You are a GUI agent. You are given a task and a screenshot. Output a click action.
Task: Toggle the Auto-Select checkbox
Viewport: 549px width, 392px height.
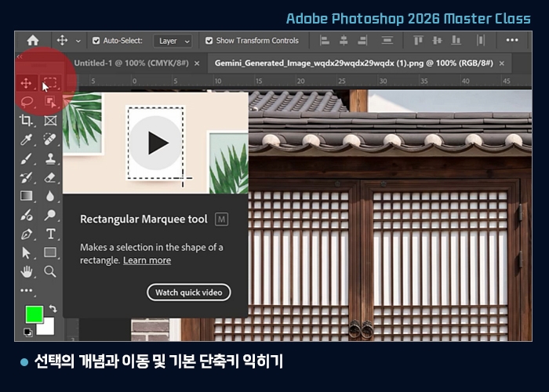96,41
